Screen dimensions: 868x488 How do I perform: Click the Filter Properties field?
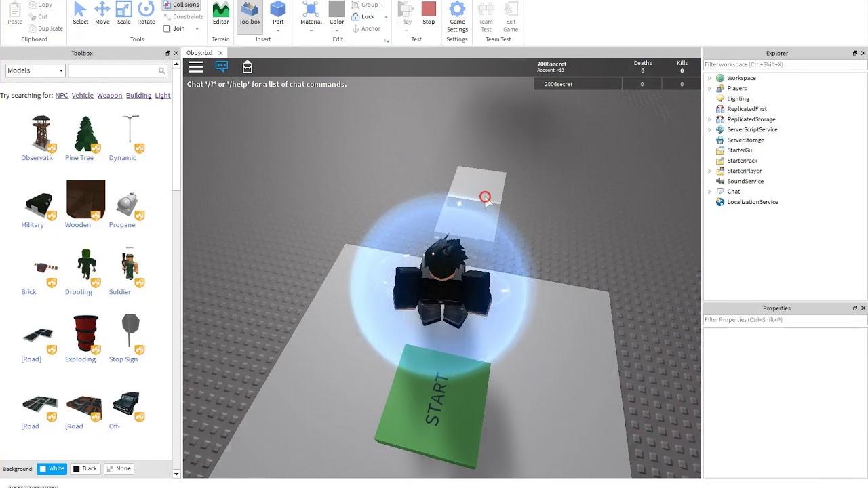tap(785, 320)
